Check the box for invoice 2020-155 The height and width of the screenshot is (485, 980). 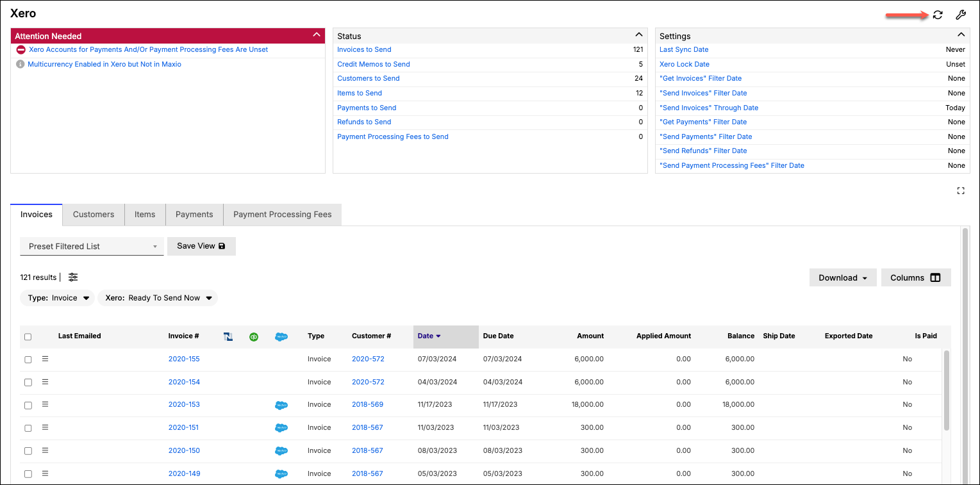point(28,359)
